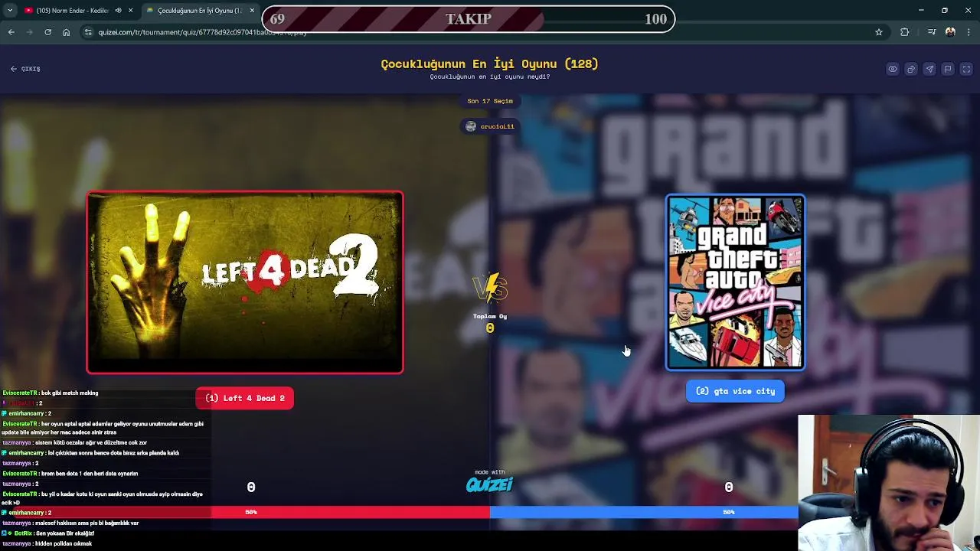Mute the YouTube tab via speaker icon

(x=118, y=11)
